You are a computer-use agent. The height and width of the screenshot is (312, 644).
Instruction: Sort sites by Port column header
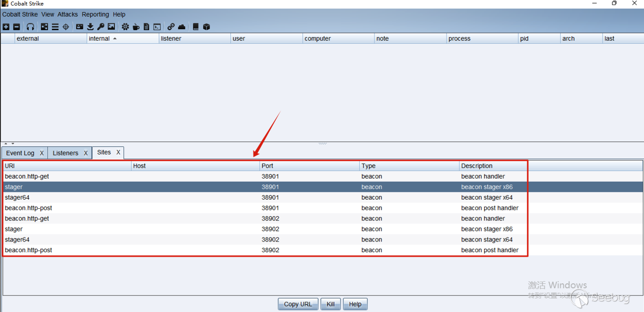click(309, 166)
